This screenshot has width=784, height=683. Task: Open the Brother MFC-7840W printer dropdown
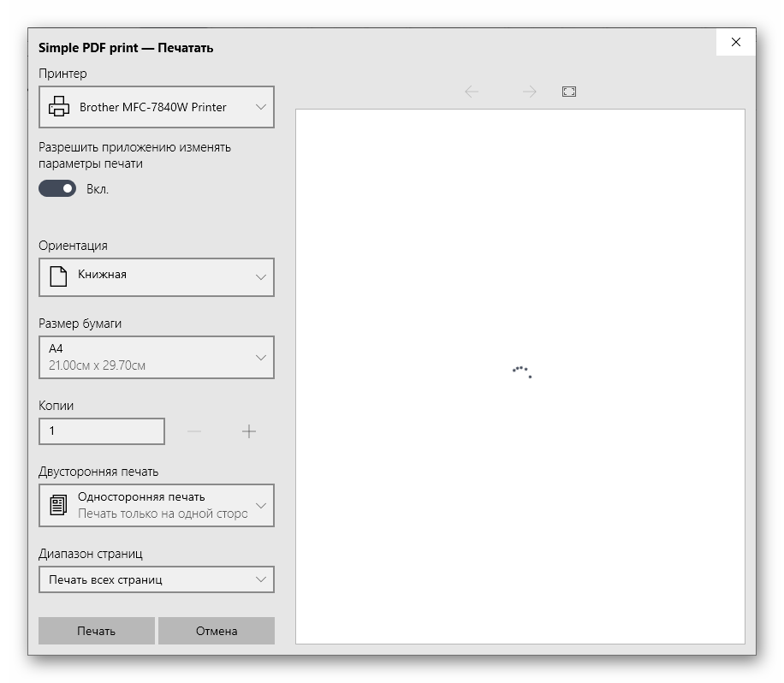[x=157, y=107]
